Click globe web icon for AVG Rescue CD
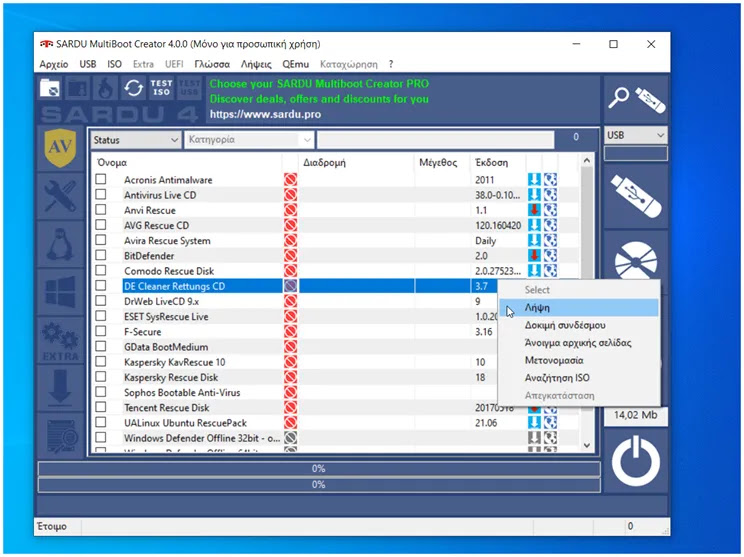This screenshot has width=744, height=557. tap(550, 225)
